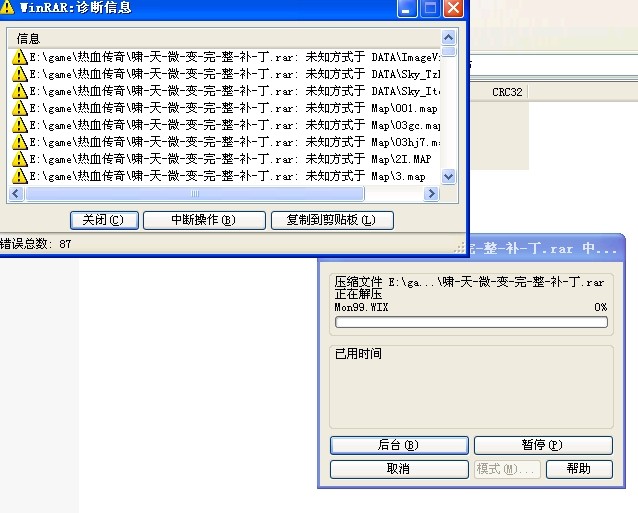This screenshot has height=513, width=638.
Task: Pause extraction with 暂停(P) button
Action: 543,445
